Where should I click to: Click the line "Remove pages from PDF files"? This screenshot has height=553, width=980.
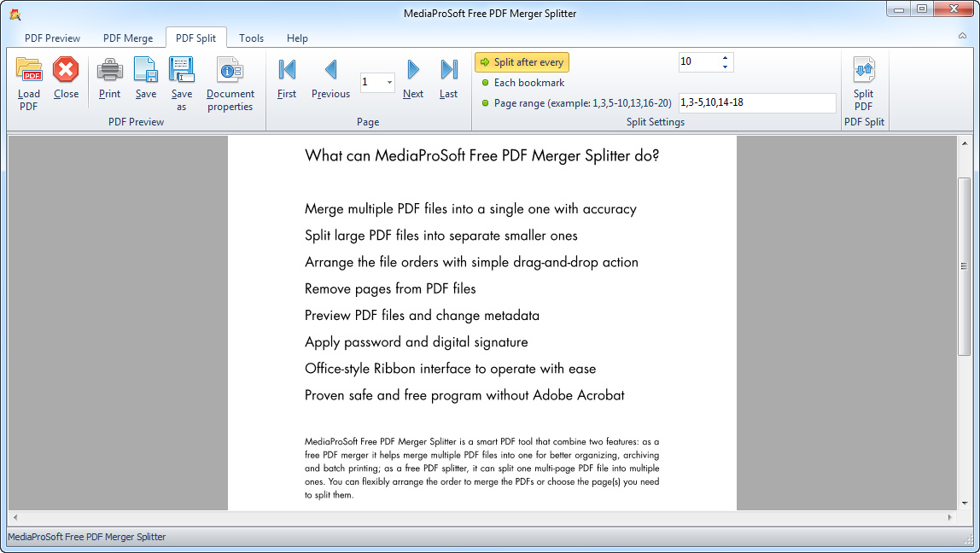pyautogui.click(x=390, y=289)
